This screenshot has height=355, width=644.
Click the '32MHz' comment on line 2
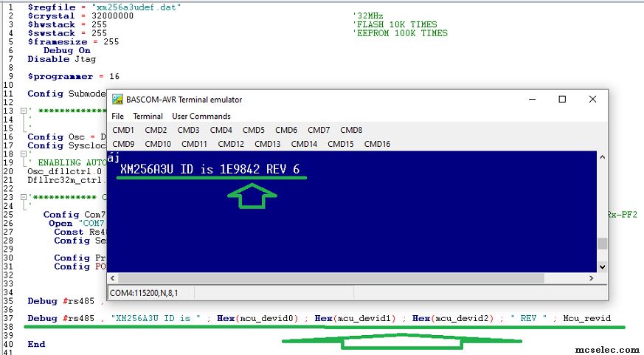coord(368,16)
